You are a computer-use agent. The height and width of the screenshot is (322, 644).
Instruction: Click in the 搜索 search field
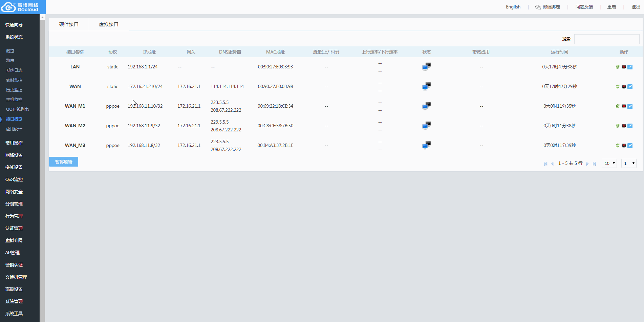click(x=607, y=39)
